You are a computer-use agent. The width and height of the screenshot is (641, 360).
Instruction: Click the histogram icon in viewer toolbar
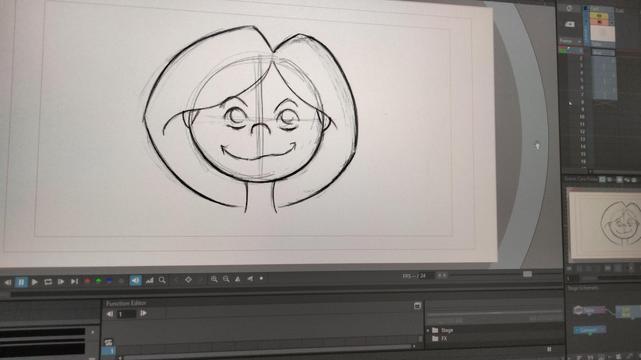150,280
